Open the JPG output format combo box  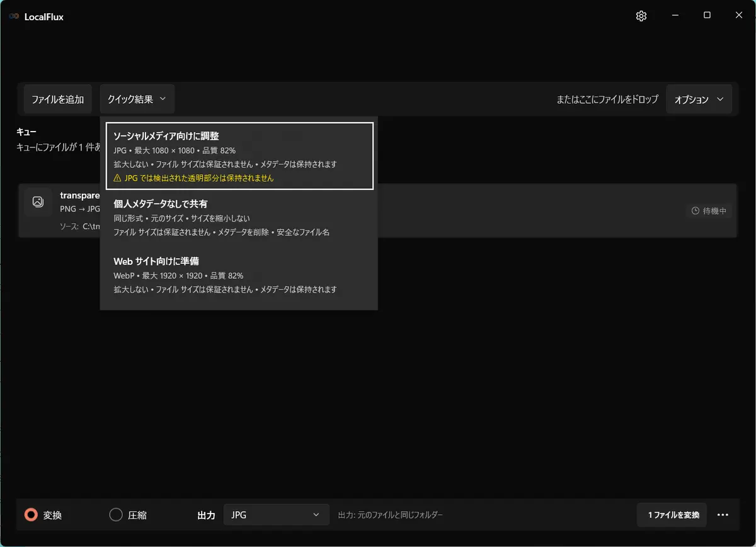(276, 515)
